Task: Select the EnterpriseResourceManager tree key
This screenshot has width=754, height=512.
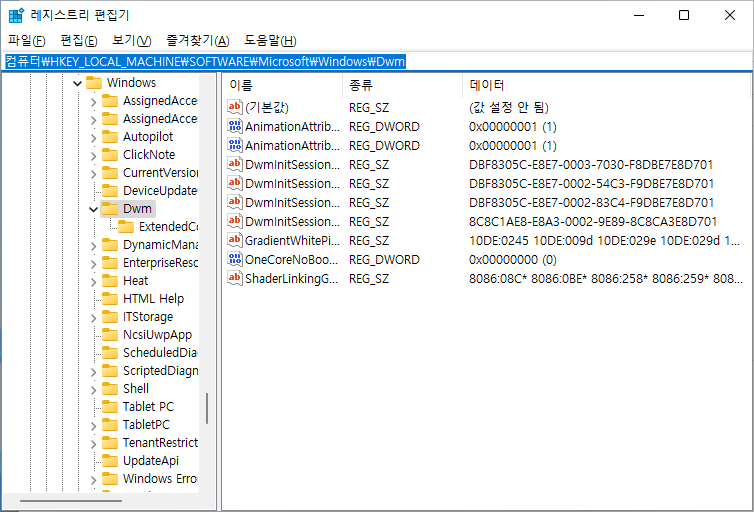Action: 160,263
